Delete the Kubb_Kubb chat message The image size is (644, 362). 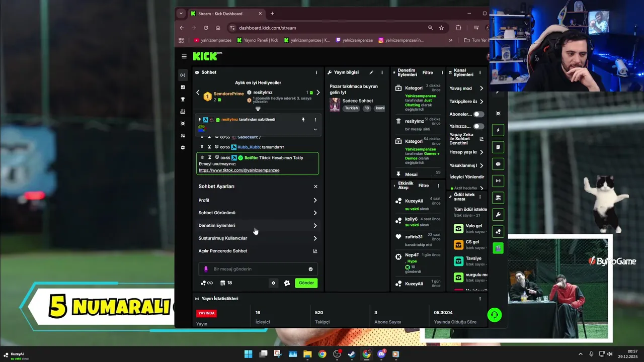[202, 147]
